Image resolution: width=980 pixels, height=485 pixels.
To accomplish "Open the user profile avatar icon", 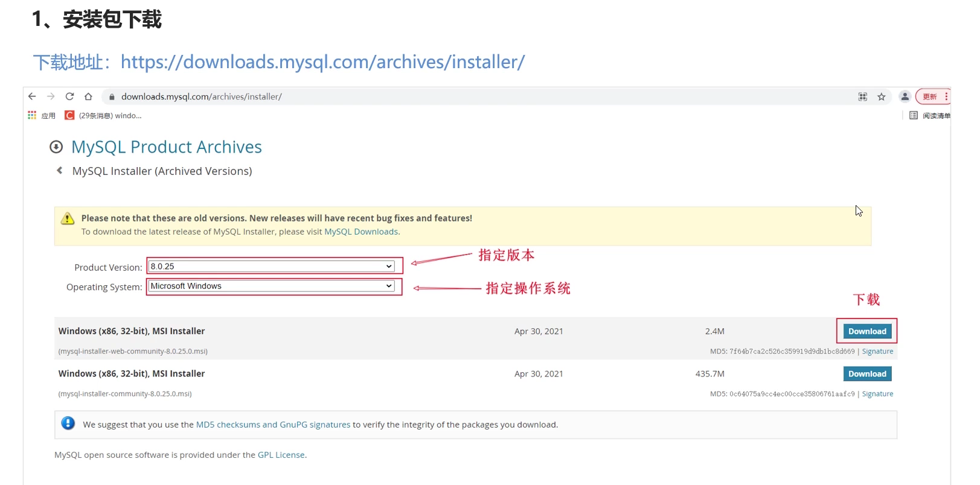I will 905,97.
